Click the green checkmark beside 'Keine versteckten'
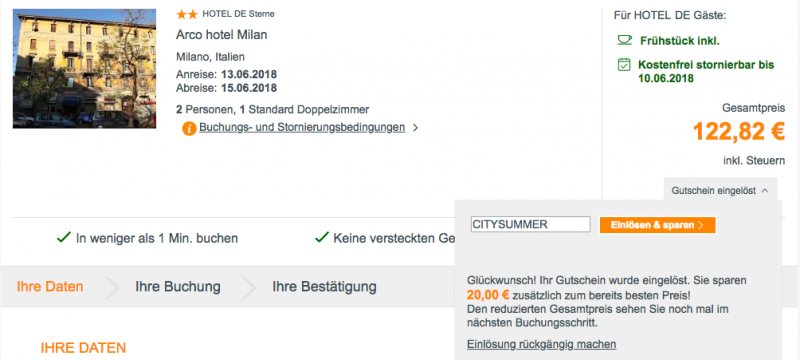The width and height of the screenshot is (800, 360). tap(321, 238)
